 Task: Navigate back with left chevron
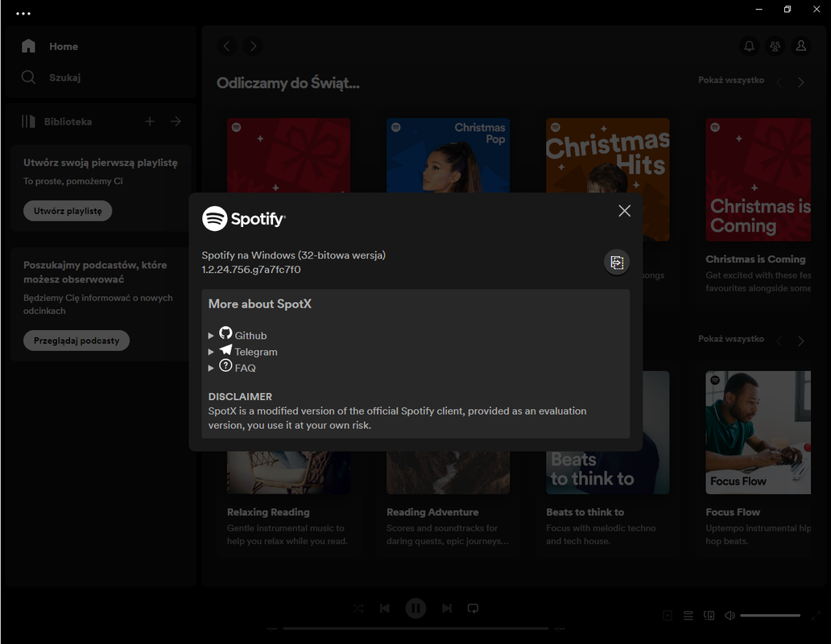[x=227, y=46]
